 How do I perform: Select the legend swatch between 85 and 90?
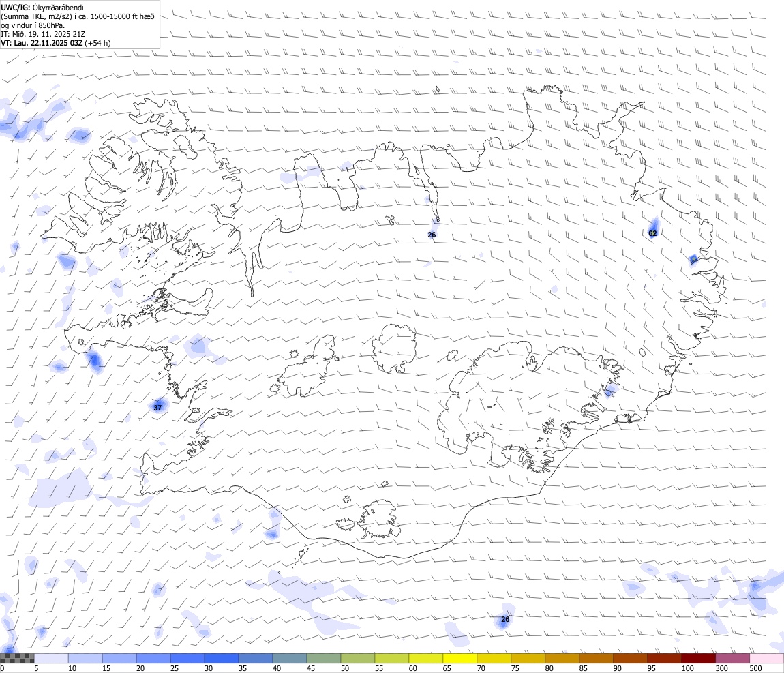click(x=596, y=658)
